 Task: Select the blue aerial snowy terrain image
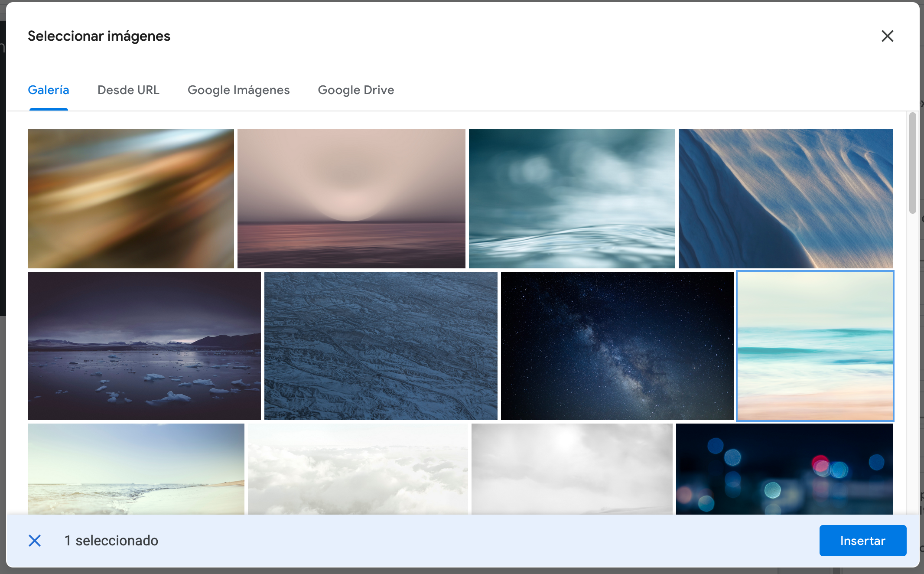point(381,346)
